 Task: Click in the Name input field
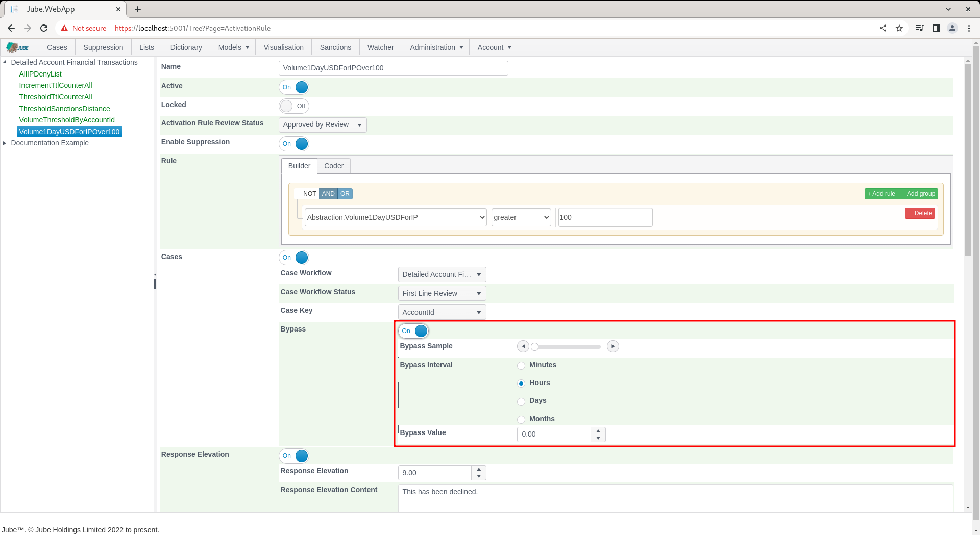(394, 68)
